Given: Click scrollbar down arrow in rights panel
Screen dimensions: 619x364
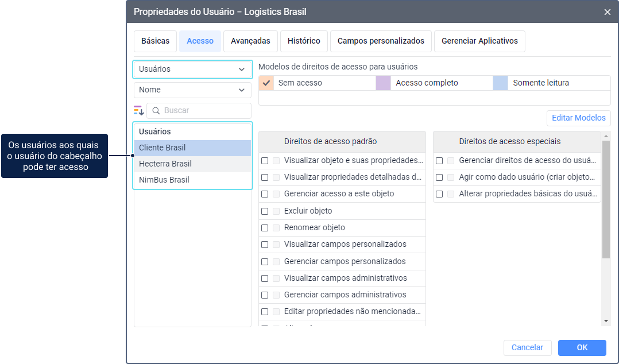Looking at the screenshot, I should click(x=606, y=321).
